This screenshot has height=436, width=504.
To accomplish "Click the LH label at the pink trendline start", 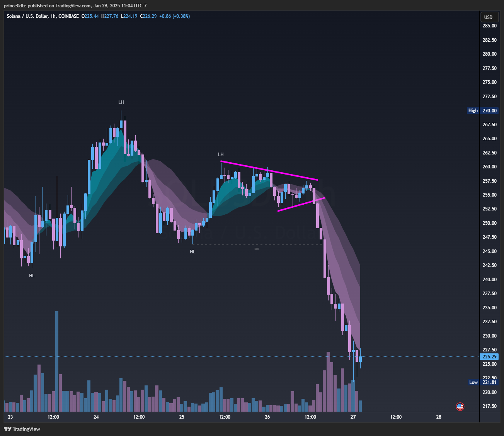I will 221,154.
